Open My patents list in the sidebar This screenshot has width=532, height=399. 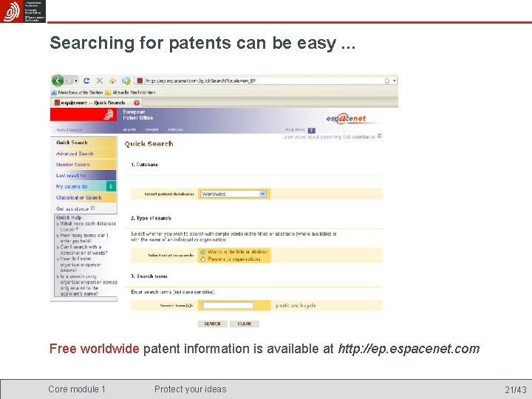[x=78, y=186]
